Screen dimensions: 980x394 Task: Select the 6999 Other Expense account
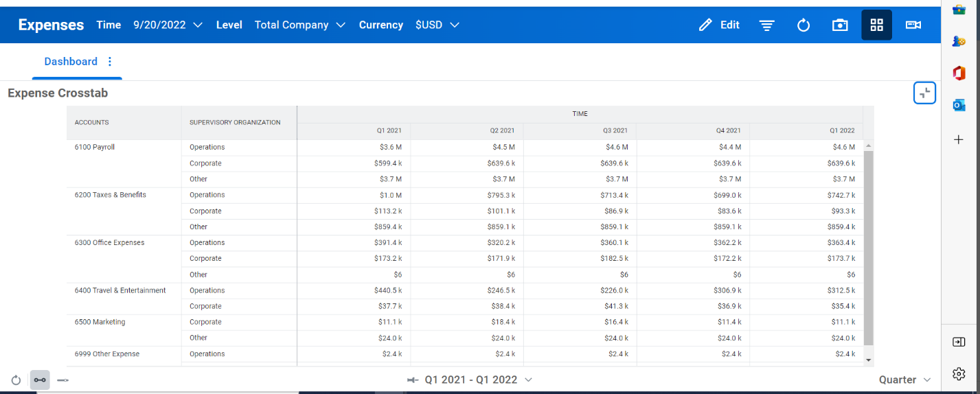tap(107, 354)
